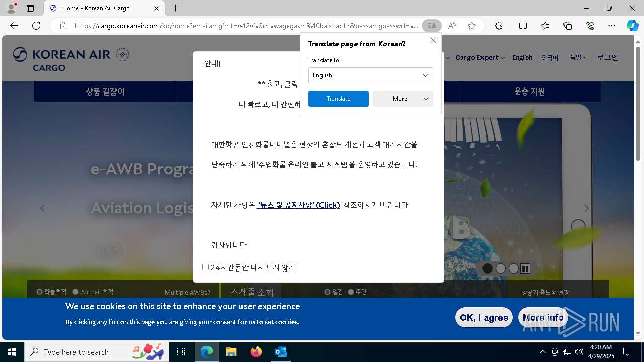Viewport: 644px width, 362px height.
Task: Click the browser back arrow
Action: 14,26
